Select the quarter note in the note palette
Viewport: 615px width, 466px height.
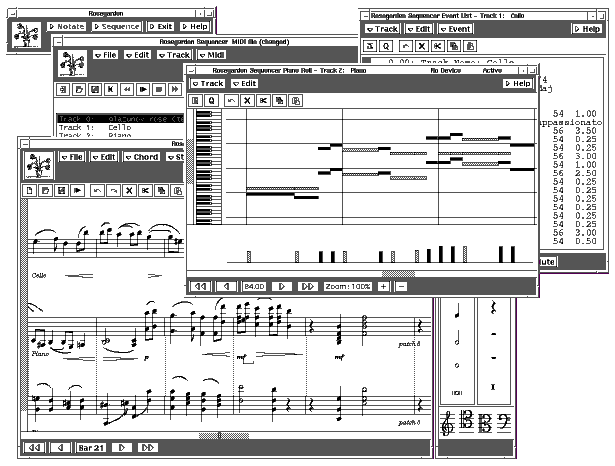(x=457, y=310)
